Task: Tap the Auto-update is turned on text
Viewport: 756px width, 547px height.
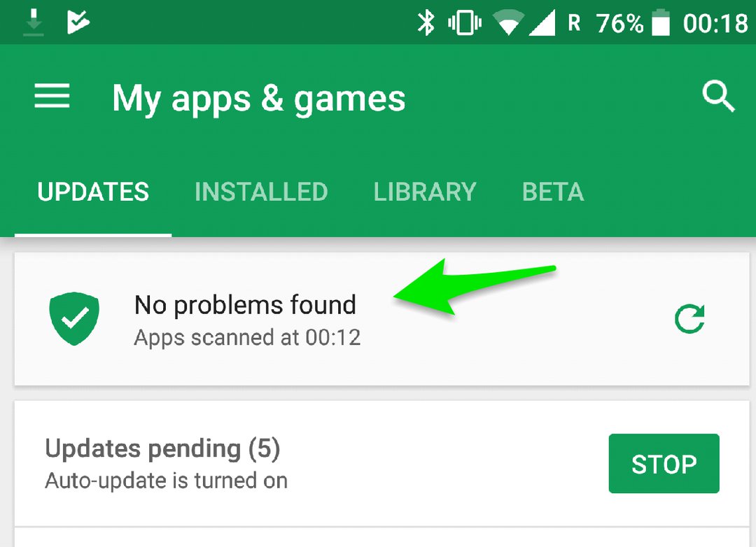Action: click(x=167, y=481)
